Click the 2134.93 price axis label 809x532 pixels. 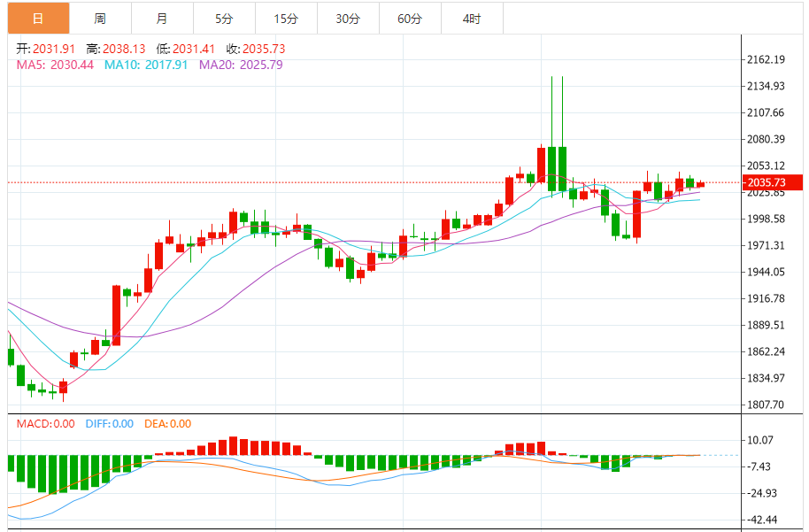point(766,86)
